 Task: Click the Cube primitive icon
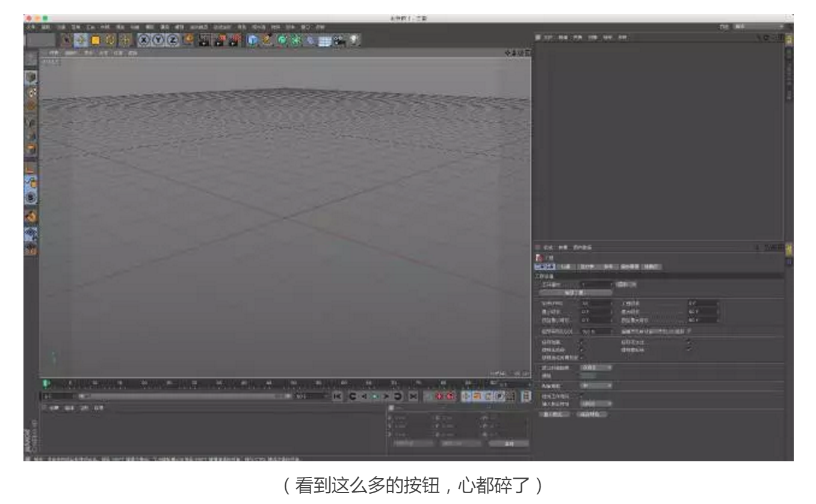coord(252,41)
